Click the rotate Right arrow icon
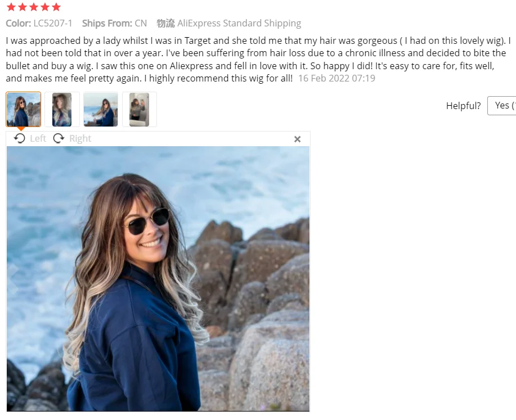The image size is (516, 420). tap(59, 138)
